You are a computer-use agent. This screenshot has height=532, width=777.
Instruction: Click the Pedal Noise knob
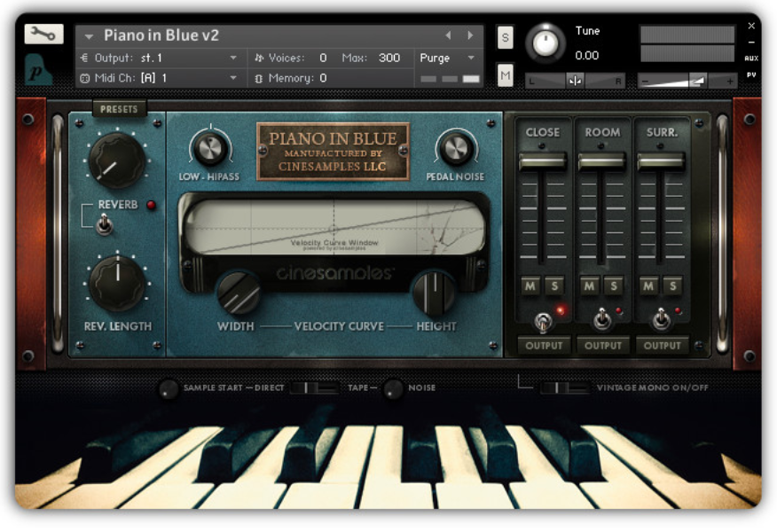pos(457,148)
